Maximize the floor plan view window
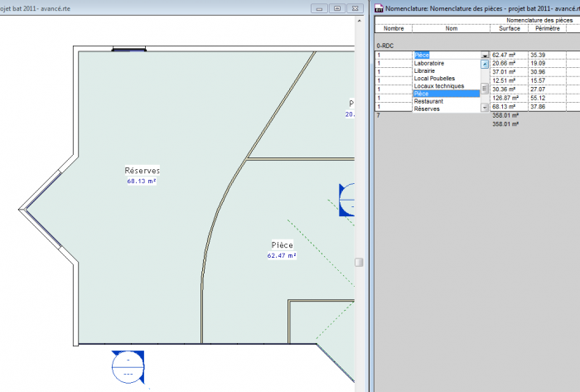This screenshot has width=580, height=392. tap(336, 8)
